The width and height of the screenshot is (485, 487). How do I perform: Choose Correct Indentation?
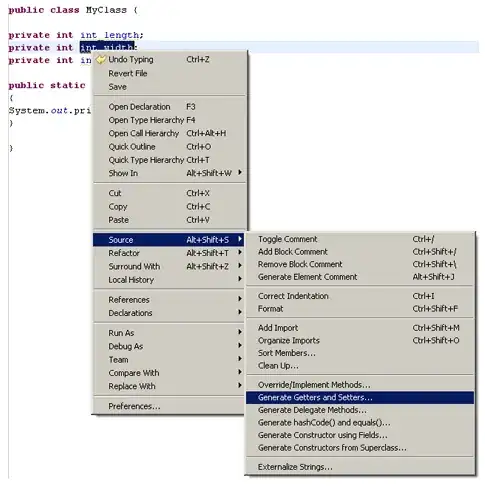point(360,296)
